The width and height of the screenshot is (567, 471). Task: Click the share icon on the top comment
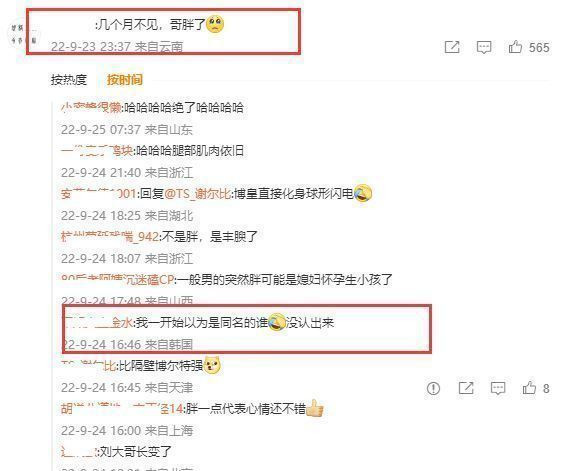click(452, 47)
